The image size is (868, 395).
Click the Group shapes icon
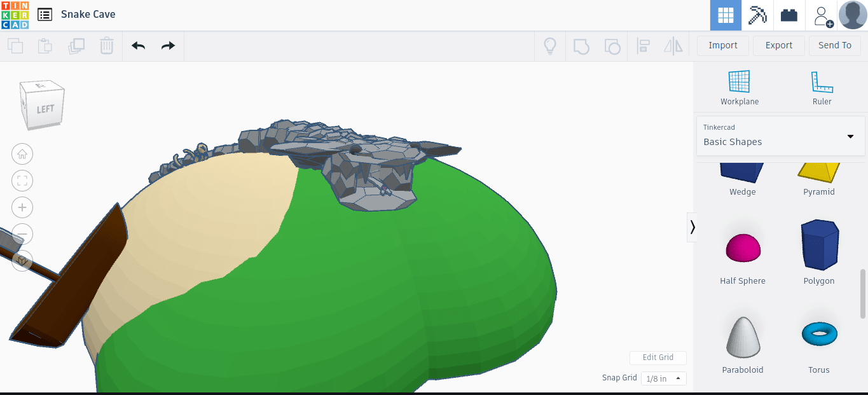[581, 45]
